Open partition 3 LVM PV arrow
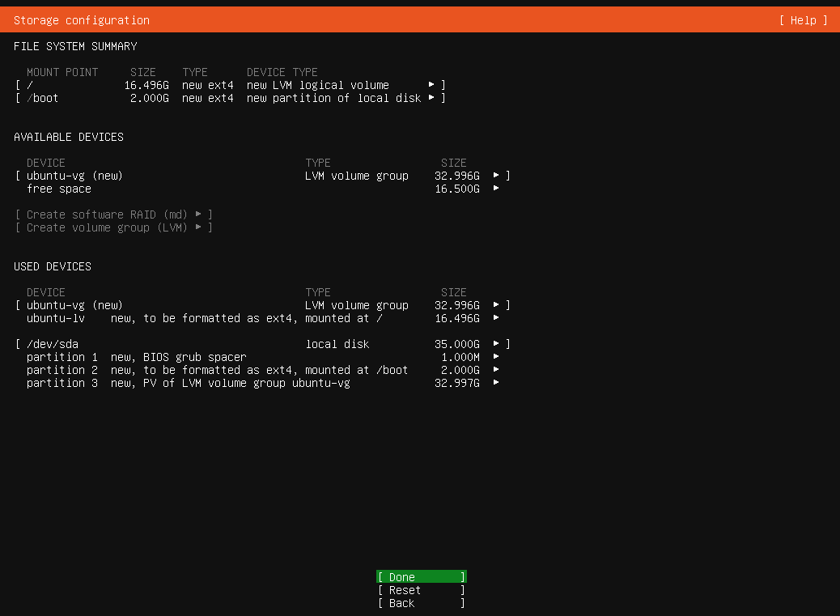This screenshot has height=616, width=840. point(496,383)
